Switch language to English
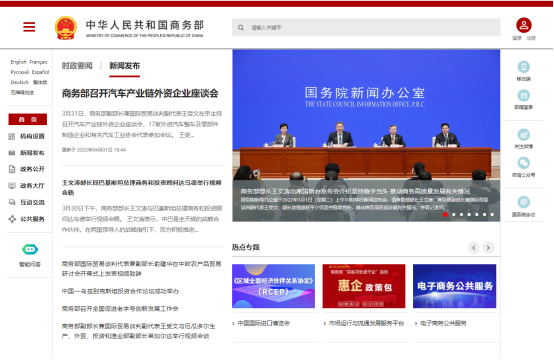The image size is (554, 360). [18, 62]
